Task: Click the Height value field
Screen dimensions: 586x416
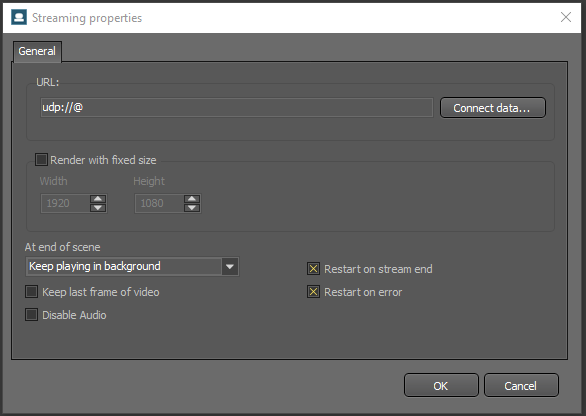Action: coord(159,203)
